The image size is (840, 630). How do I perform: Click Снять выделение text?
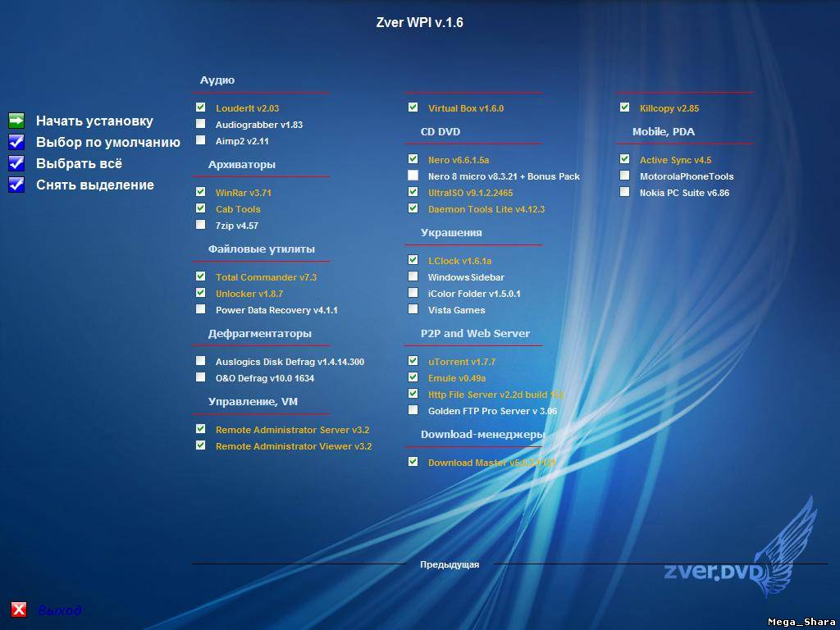tap(95, 185)
